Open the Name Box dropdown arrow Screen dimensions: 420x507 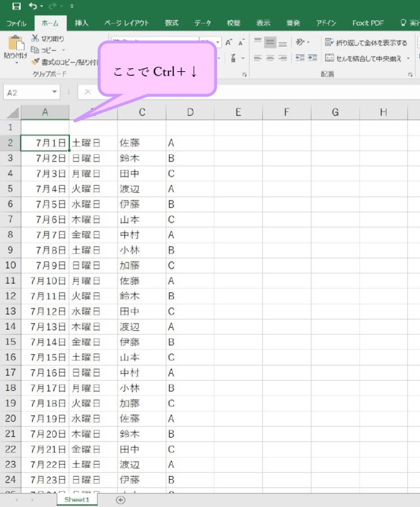coord(55,93)
